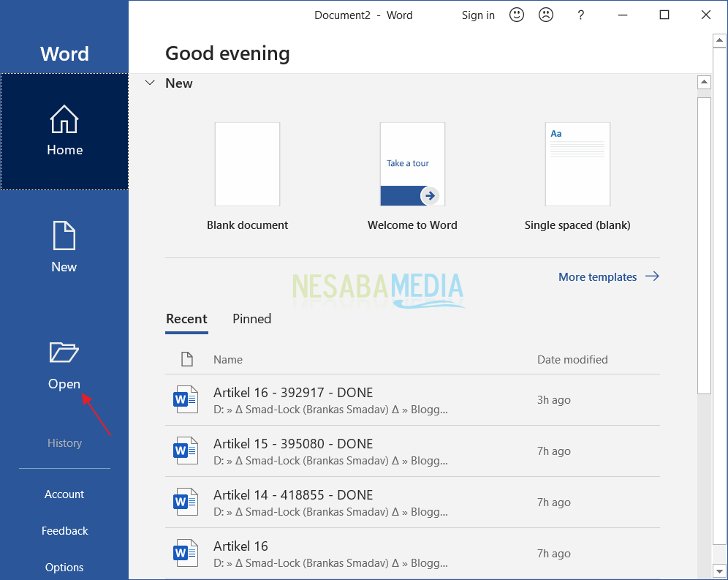
Task: Open Artikel 15 - 395080 - DONE file name
Action: tap(293, 444)
